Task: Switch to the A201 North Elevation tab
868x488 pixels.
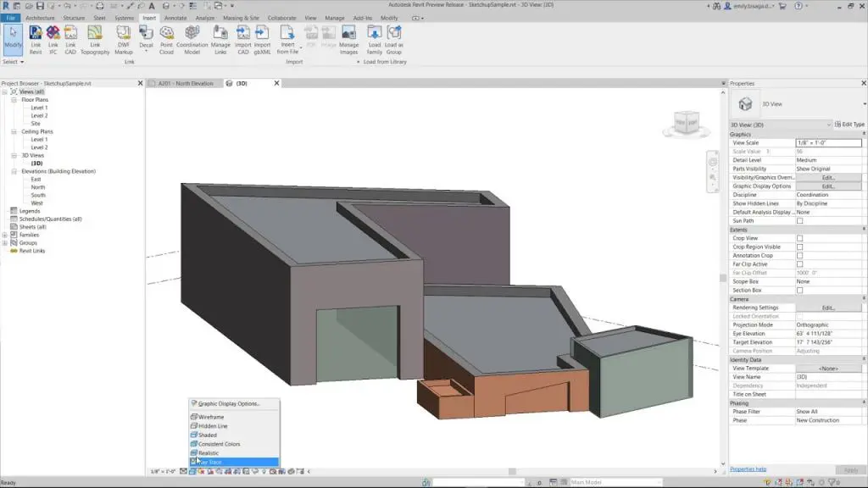Action: tap(185, 83)
